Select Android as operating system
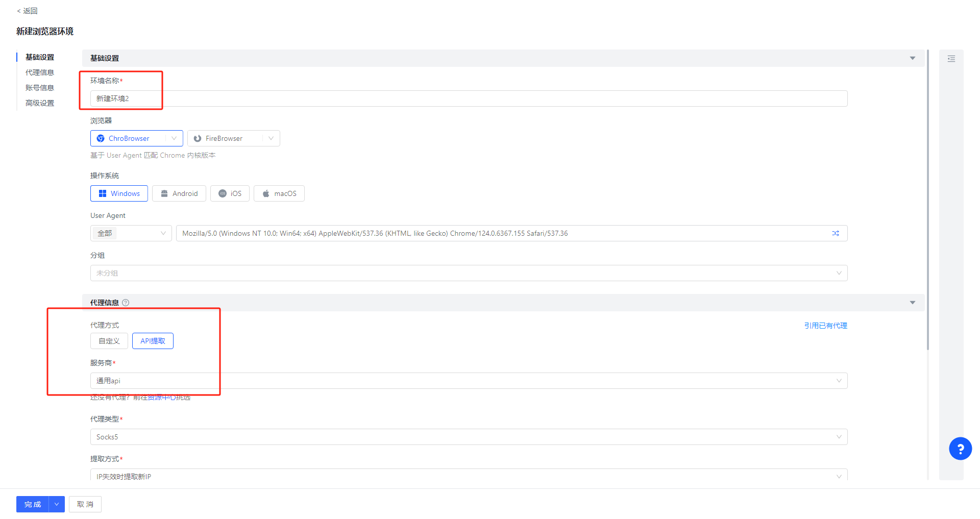Viewport: 980px width, 519px height. pyautogui.click(x=179, y=193)
